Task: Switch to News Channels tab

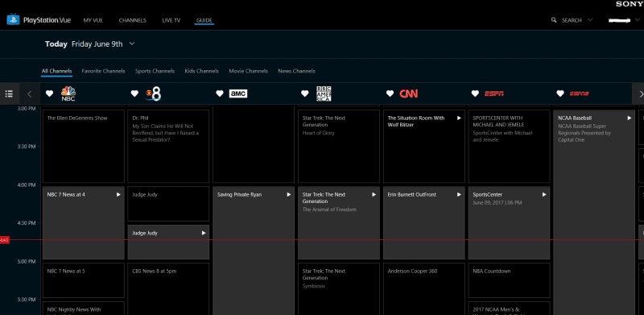Action: tap(296, 71)
